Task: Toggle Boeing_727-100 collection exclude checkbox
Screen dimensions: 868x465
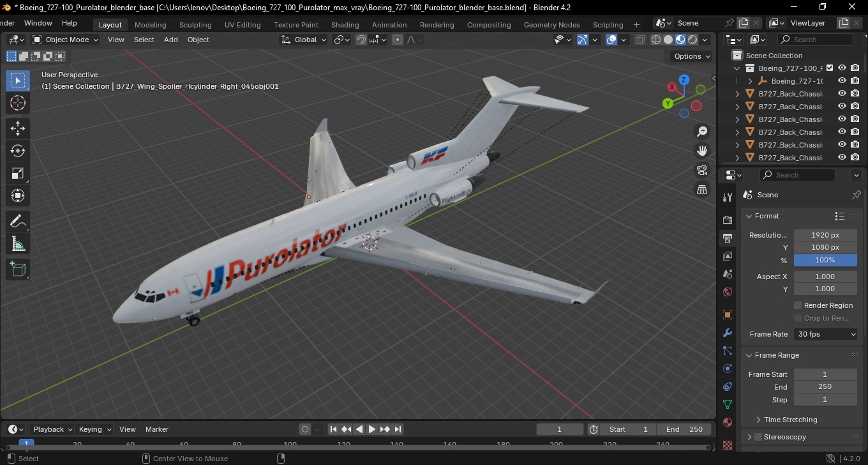Action: (830, 68)
